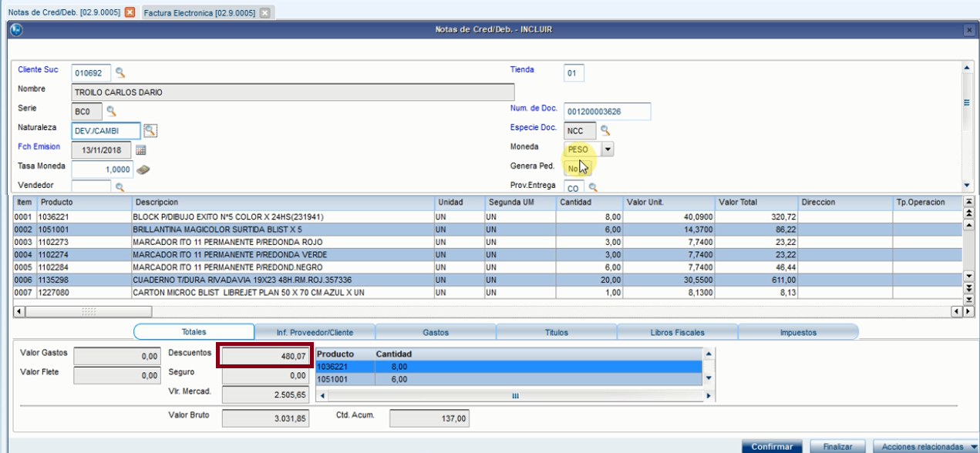Open the Inf. Proveedor/Cliente tab
This screenshot has height=453, width=980.
click(x=315, y=332)
